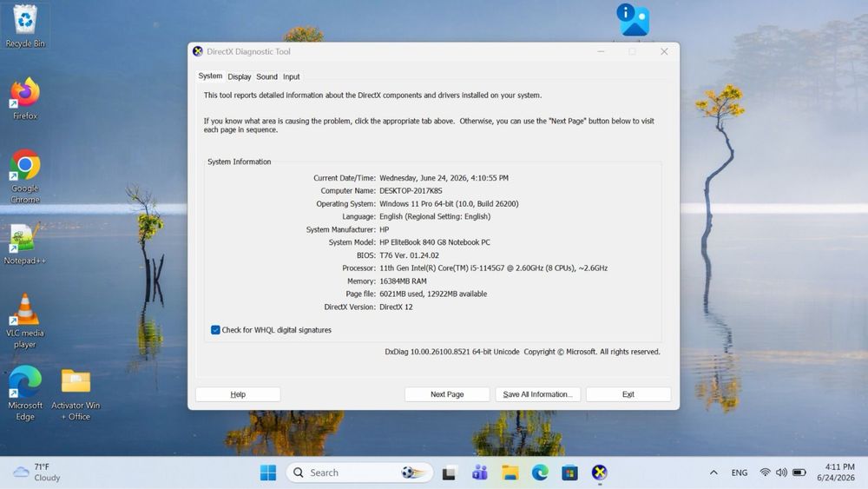Open Microsoft Edge desktop shortcut

click(25, 393)
